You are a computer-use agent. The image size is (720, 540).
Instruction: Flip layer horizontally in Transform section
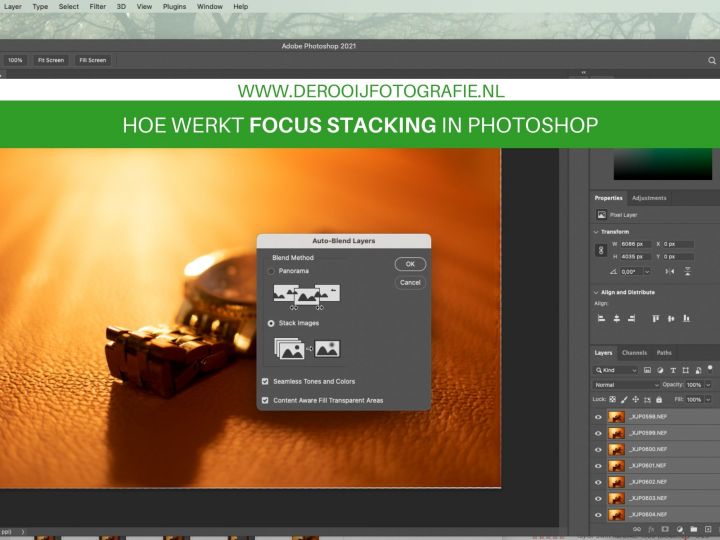(x=670, y=271)
